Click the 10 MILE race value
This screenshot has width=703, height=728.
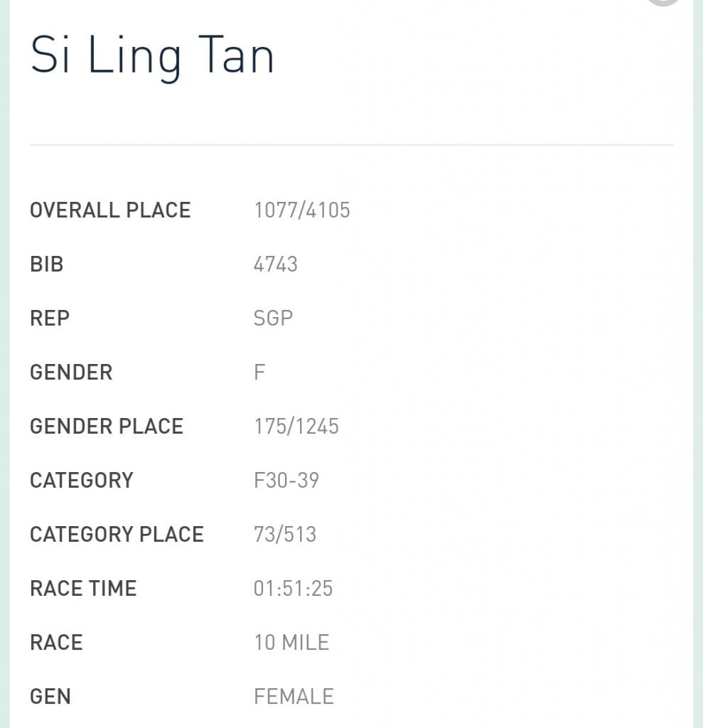(291, 643)
